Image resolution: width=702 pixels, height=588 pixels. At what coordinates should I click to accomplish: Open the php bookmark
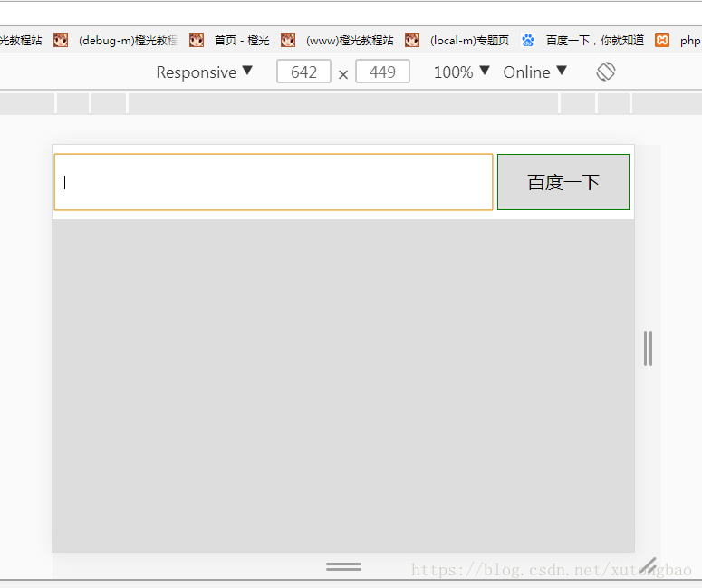690,41
